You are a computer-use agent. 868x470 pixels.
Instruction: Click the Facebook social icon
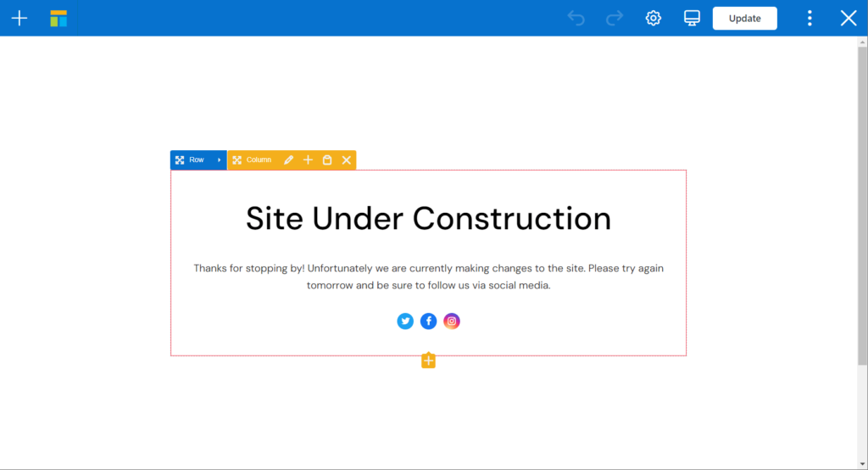tap(428, 321)
